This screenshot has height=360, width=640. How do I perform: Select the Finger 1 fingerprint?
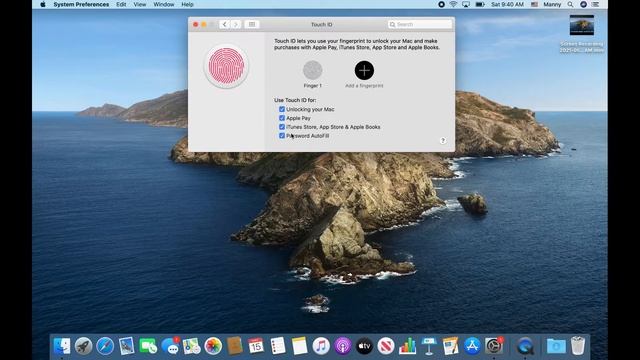point(313,70)
